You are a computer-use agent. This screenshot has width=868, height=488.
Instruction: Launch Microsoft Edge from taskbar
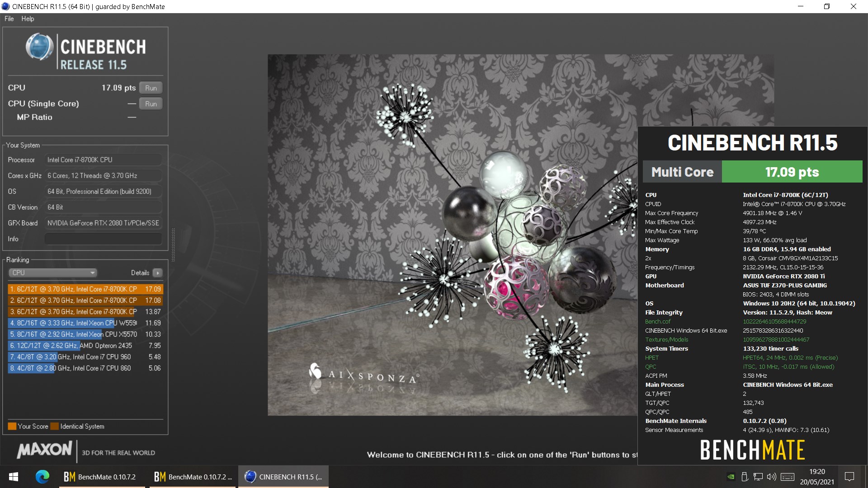click(42, 477)
